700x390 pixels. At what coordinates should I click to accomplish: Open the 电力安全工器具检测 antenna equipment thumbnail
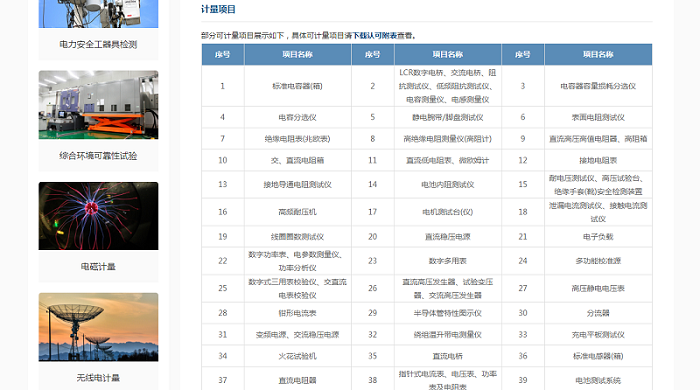pyautogui.click(x=98, y=13)
